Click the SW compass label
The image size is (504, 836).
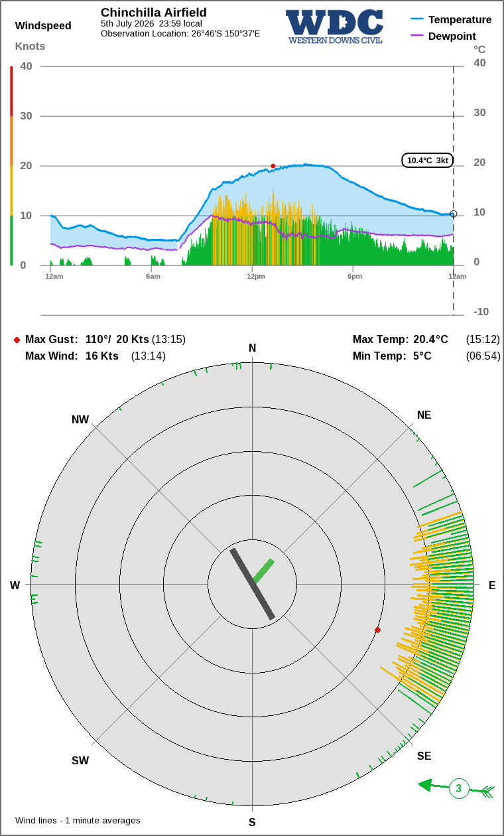point(80,760)
